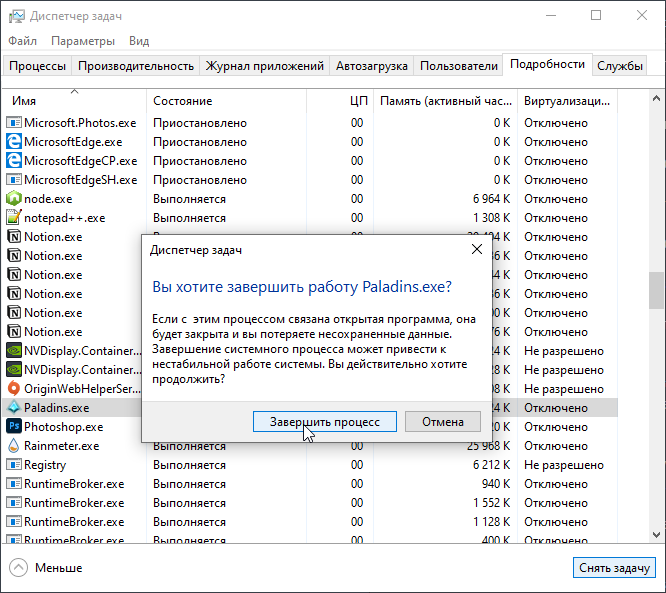This screenshot has height=593, width=666.
Task: Click Отключено for the Paladins.exe row
Action: pyautogui.click(x=556, y=408)
